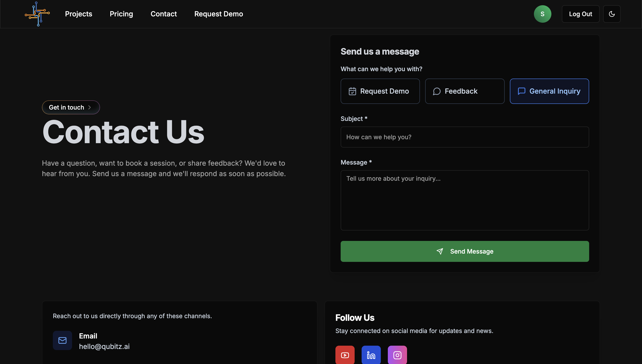Click paper plane icon on Send Message
This screenshot has width=642, height=364.
[x=440, y=251]
